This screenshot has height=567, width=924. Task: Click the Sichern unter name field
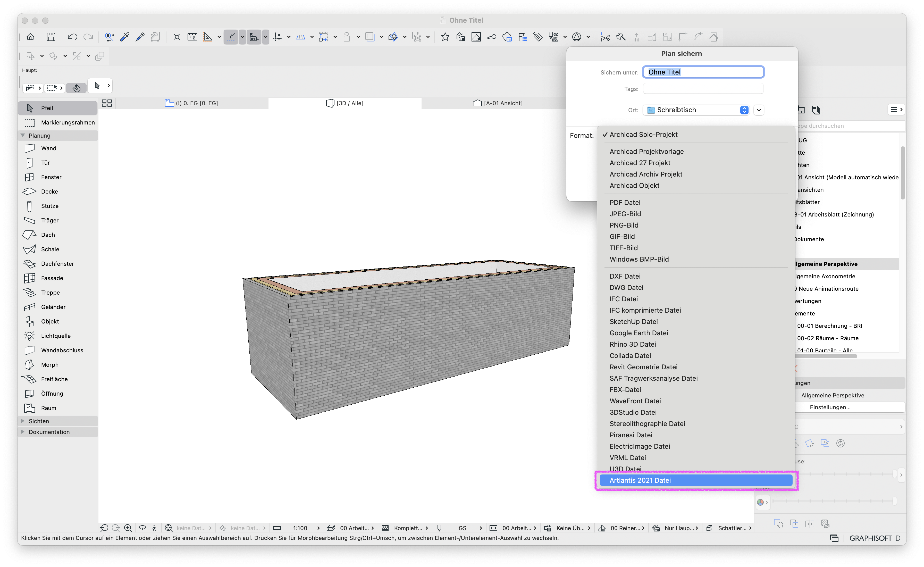703,72
